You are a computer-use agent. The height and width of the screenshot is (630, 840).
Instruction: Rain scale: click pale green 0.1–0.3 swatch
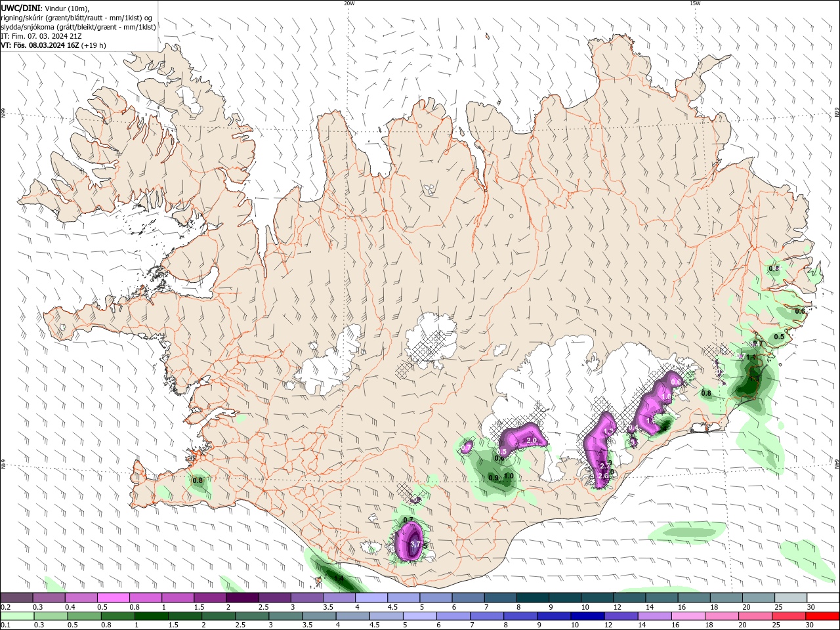point(17,616)
